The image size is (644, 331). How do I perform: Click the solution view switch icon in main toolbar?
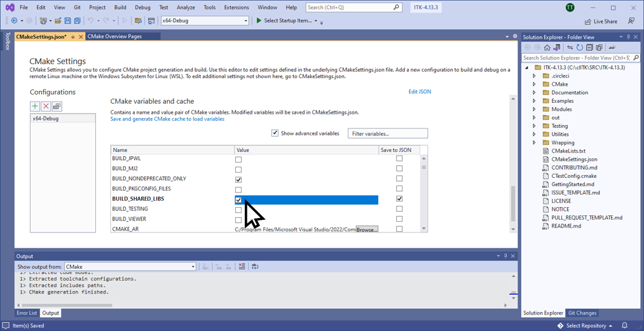(151, 20)
